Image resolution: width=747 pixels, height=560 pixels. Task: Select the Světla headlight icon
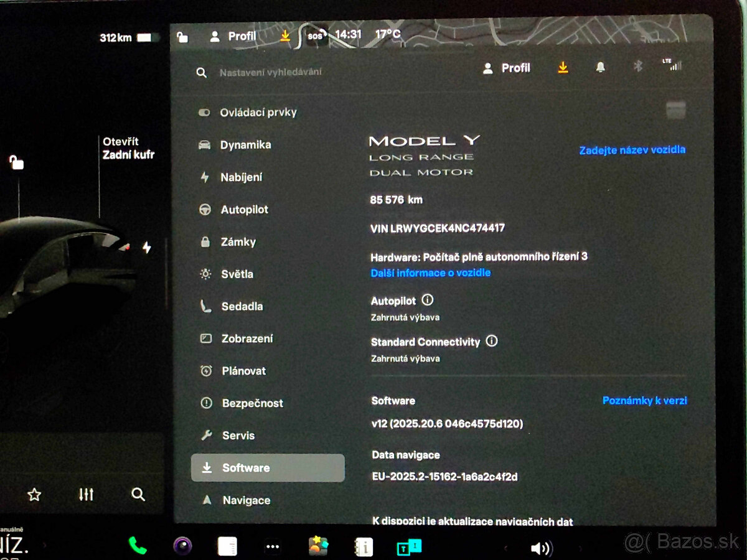[206, 274]
